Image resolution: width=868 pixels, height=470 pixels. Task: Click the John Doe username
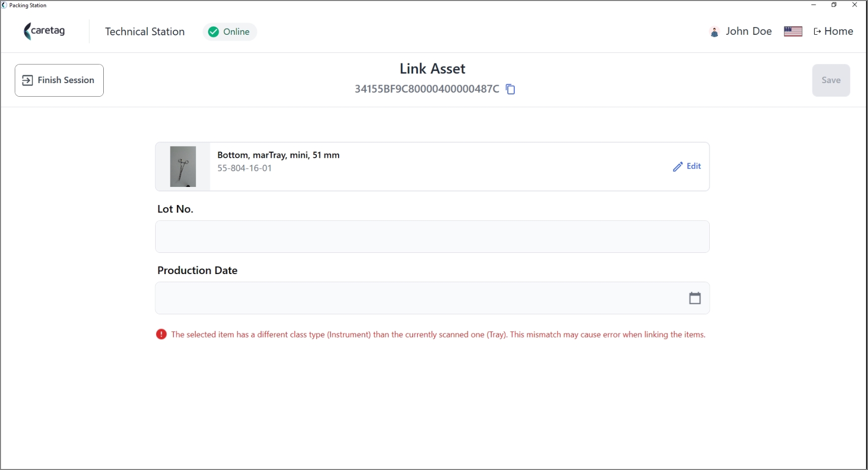pyautogui.click(x=749, y=31)
